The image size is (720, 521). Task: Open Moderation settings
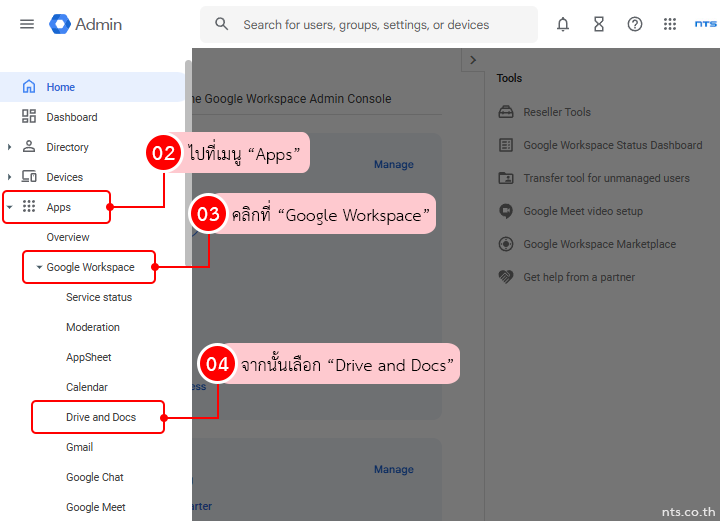click(93, 327)
